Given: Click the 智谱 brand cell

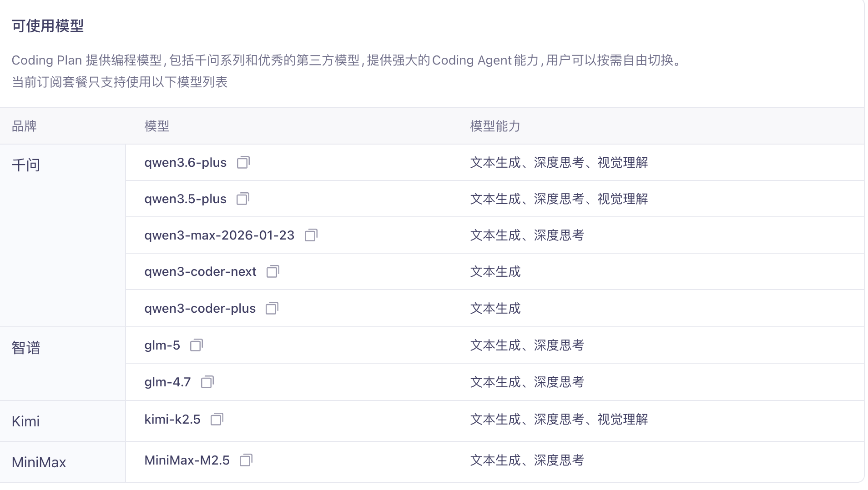Looking at the screenshot, I should coord(63,364).
